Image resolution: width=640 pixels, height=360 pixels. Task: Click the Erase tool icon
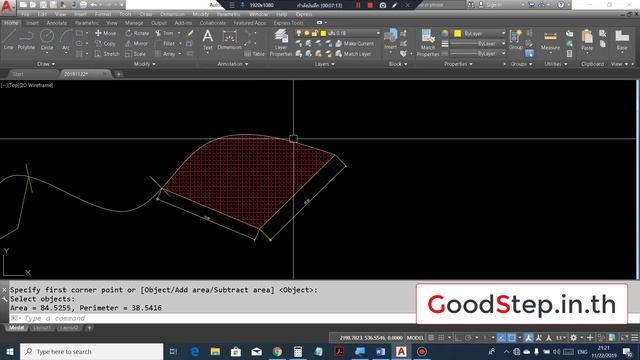(190, 33)
